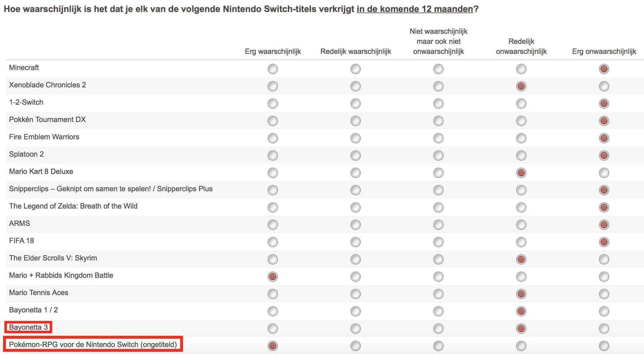The image size is (644, 354).
Task: Select 'Erg onwaarschijnlijk' for Mario Tennis Aces
Action: coord(604,294)
